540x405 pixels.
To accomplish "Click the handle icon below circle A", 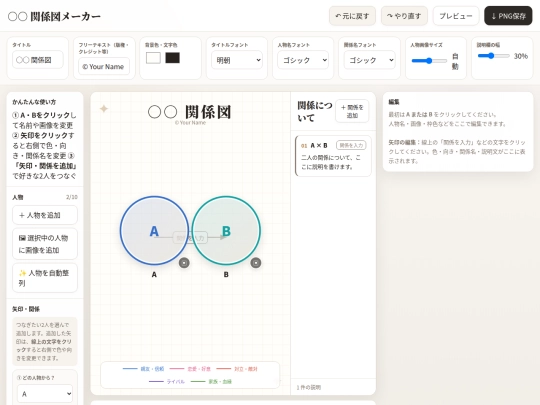I will pos(184,263).
